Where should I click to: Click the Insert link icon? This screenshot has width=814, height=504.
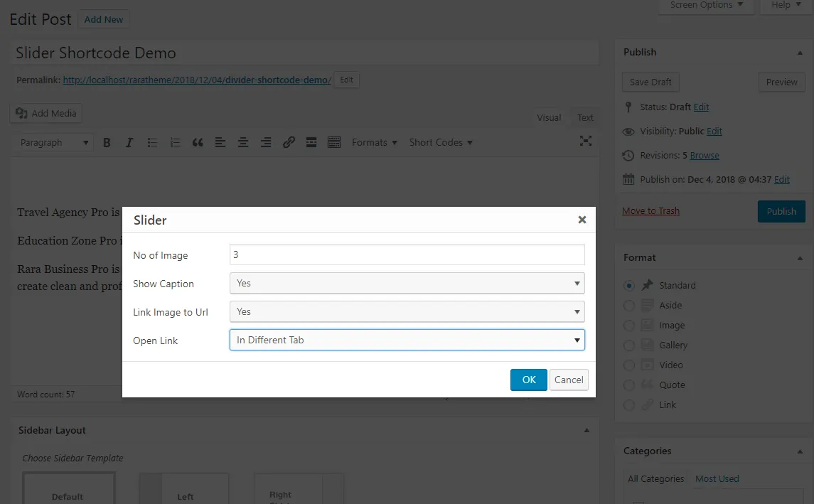click(289, 143)
